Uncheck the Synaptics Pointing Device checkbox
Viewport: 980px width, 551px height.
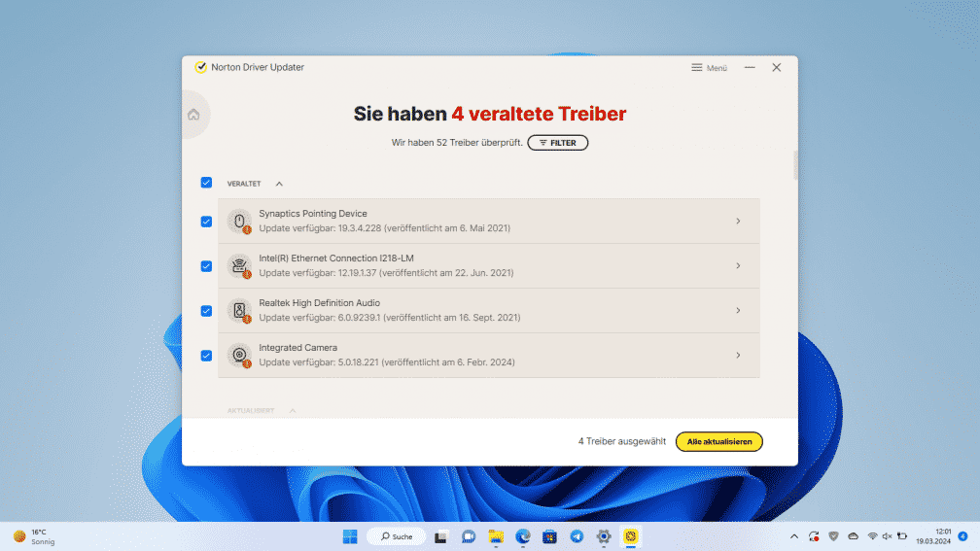pyautogui.click(x=206, y=222)
